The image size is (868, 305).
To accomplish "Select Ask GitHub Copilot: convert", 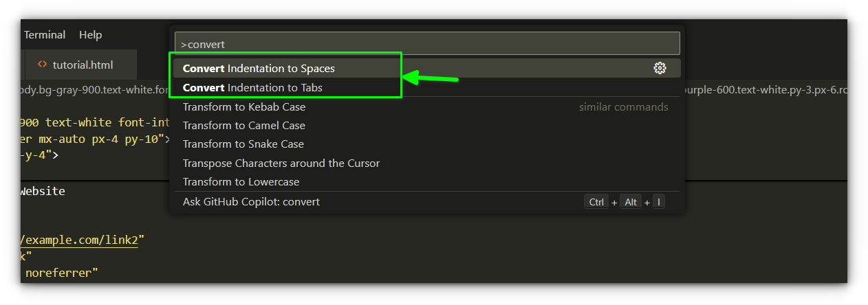I will (x=251, y=201).
